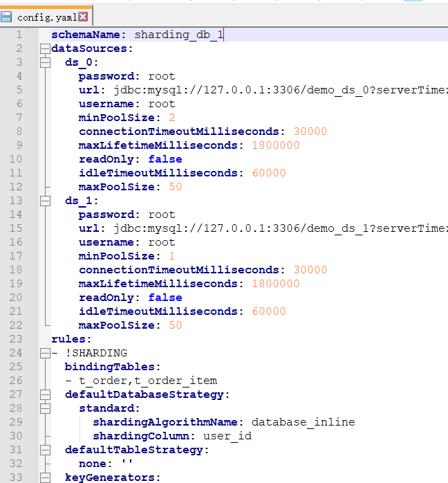Click minPoolSize value 1 on line 17
Viewport: 448px width, 483px height.
(x=171, y=256)
